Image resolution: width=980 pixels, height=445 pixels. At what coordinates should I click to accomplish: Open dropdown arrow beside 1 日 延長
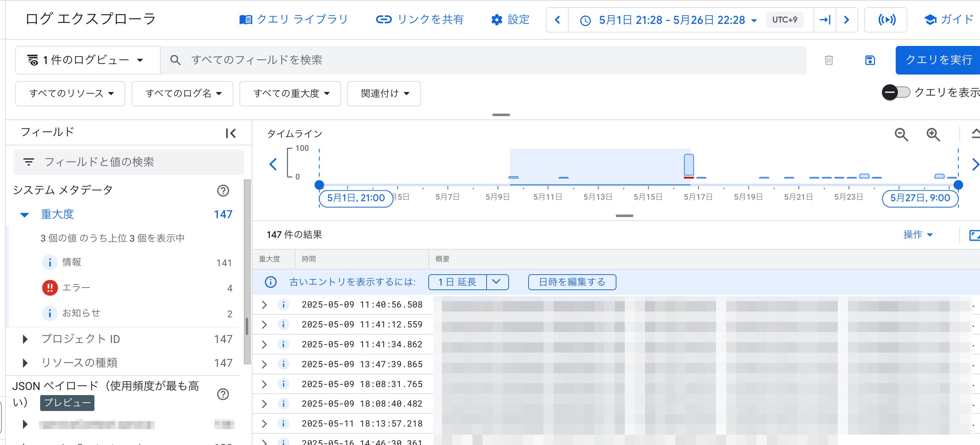tap(497, 282)
